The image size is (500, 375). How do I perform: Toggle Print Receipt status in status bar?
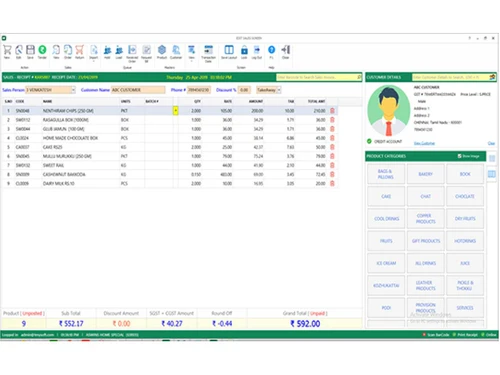(465, 335)
